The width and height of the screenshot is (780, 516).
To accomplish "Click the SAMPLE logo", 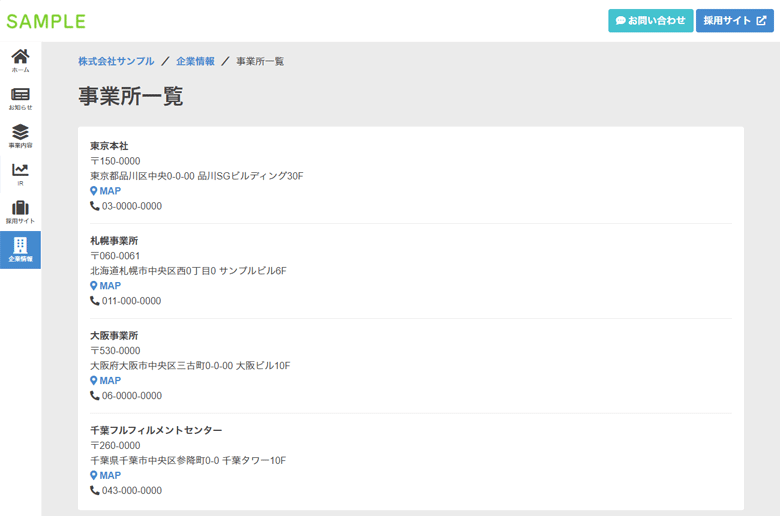I will coord(46,21).
